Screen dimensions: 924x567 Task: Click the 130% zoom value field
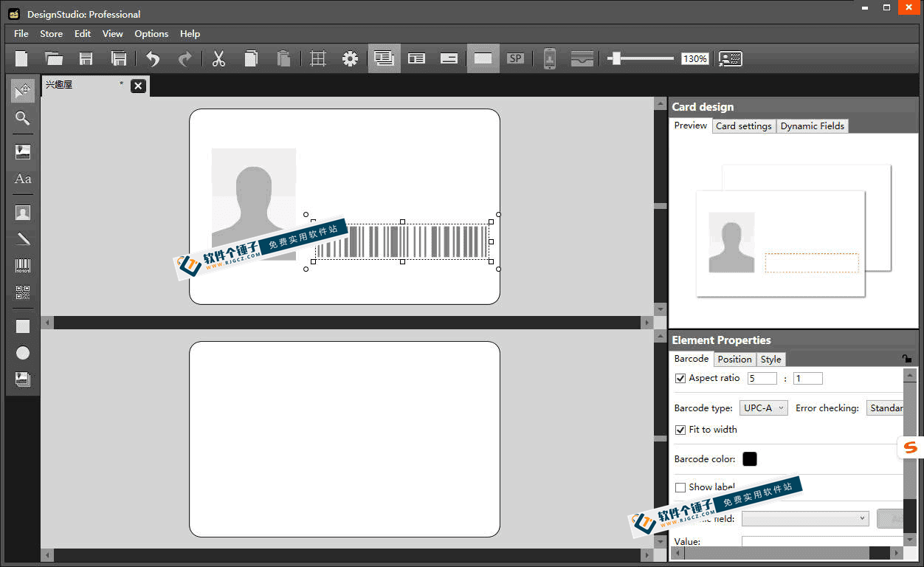(x=694, y=58)
